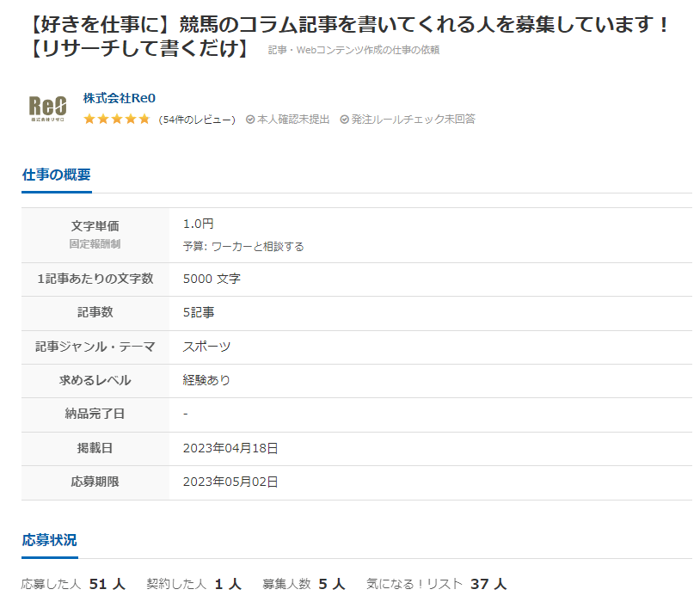Click the 記事・Webコンテンツ作成の仕事の依頼 category label

(x=353, y=50)
